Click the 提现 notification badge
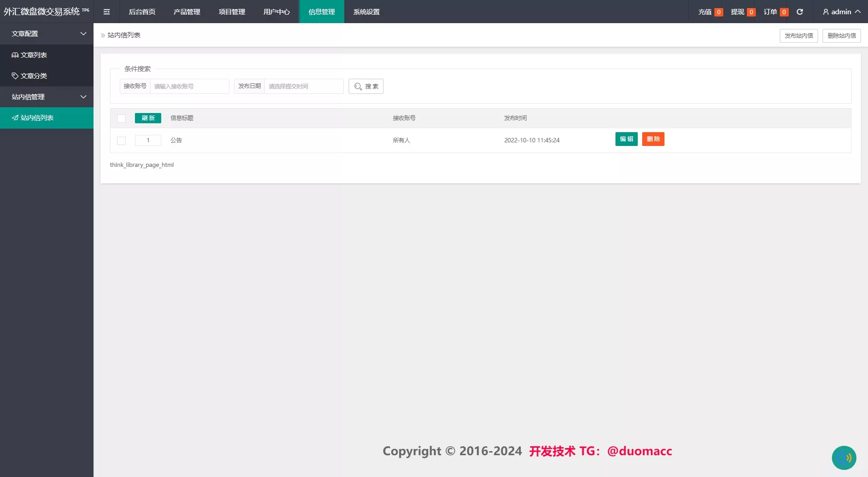868x477 pixels. coord(751,12)
